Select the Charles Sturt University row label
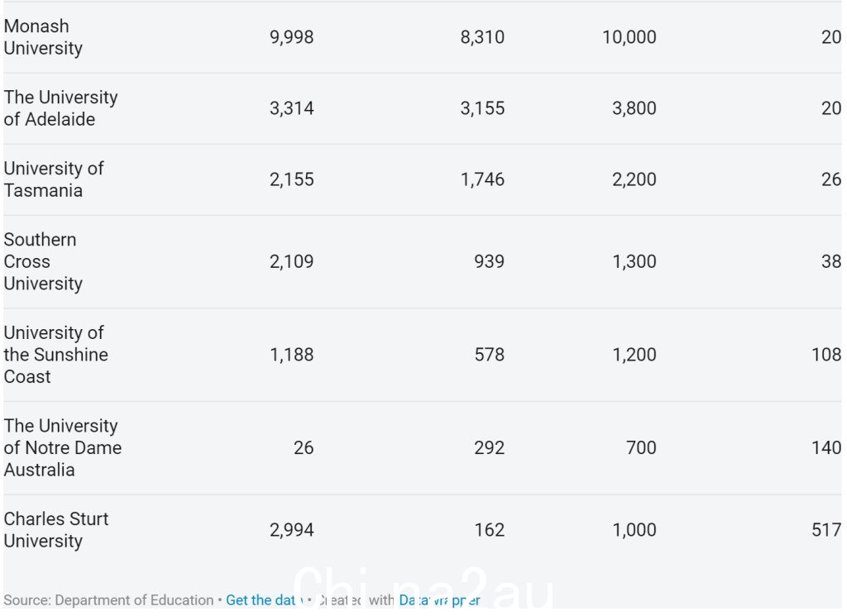 [56, 530]
